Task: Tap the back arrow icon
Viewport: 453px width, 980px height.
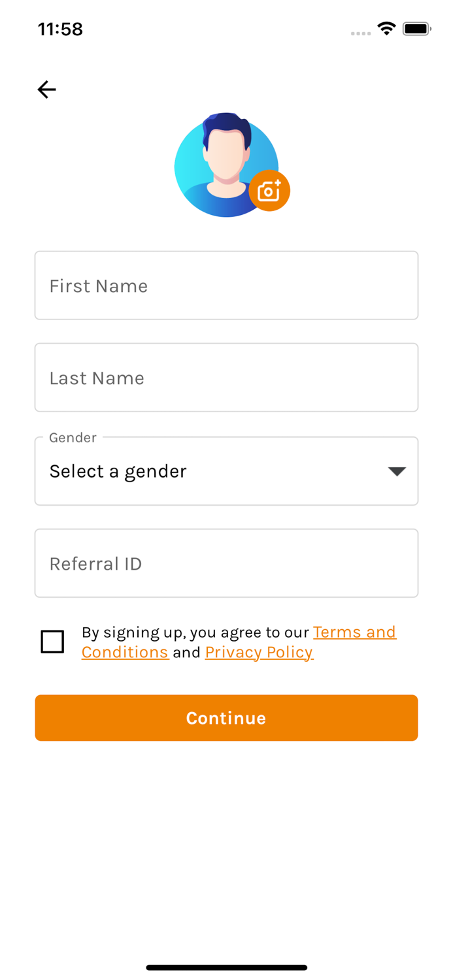Action: 46,90
